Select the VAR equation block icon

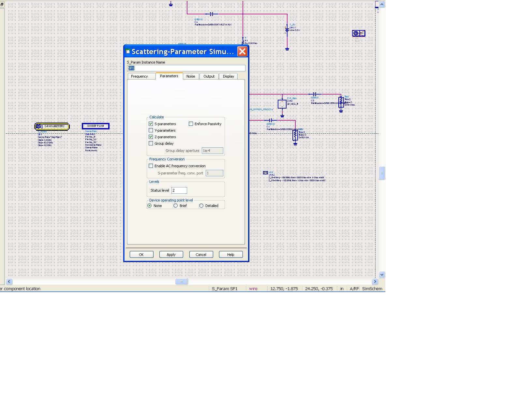(265, 173)
